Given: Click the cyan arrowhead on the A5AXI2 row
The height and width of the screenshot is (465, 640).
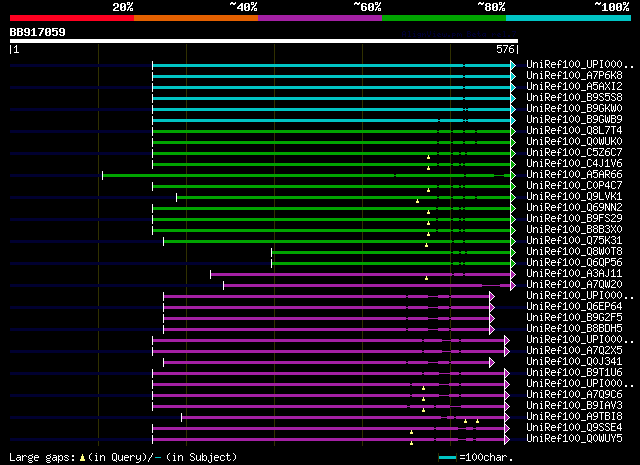Looking at the screenshot, I should (x=513, y=87).
